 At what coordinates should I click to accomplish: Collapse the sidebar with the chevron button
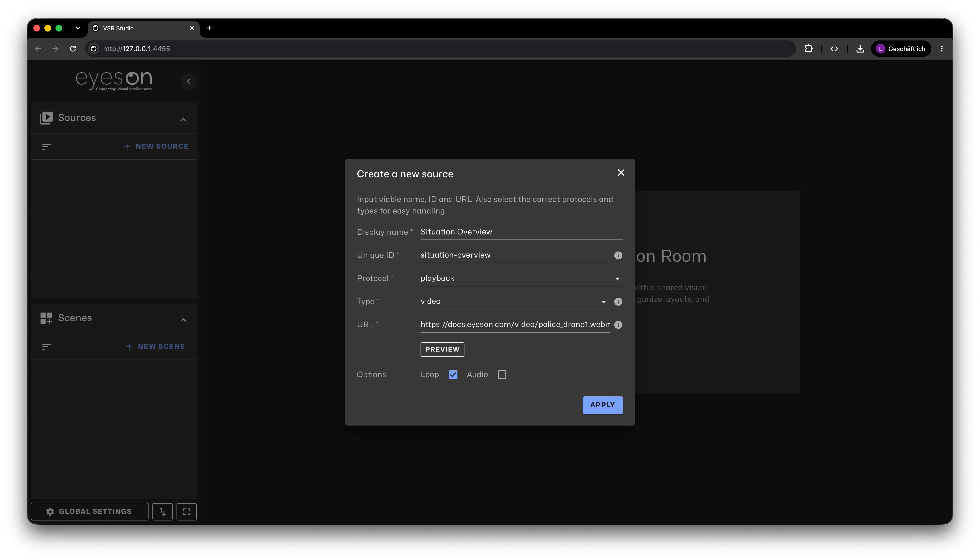188,81
